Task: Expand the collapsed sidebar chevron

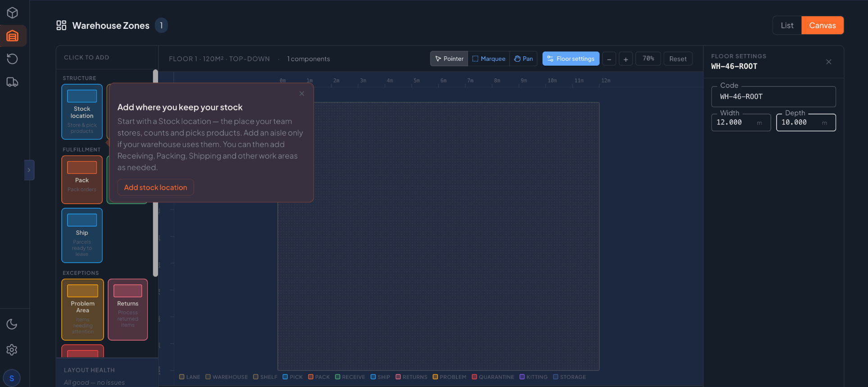Action: [x=29, y=170]
